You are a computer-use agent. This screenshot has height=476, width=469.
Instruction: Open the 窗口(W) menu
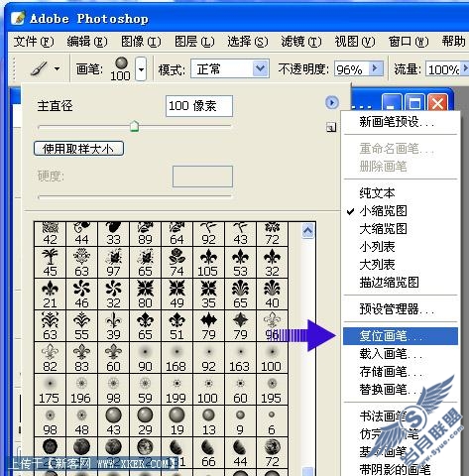point(409,42)
